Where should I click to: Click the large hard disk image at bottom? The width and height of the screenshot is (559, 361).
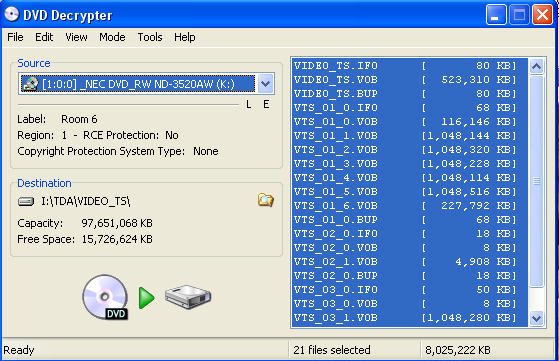tap(188, 296)
